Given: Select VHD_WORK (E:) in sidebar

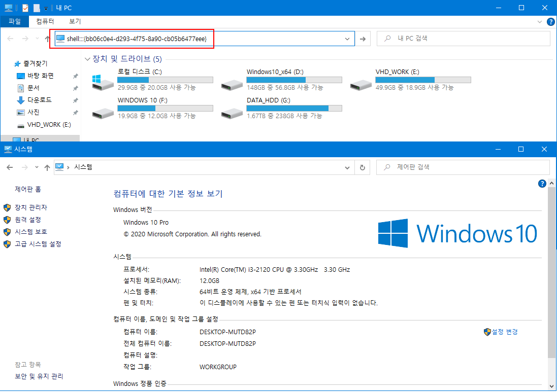Looking at the screenshot, I should click(49, 125).
